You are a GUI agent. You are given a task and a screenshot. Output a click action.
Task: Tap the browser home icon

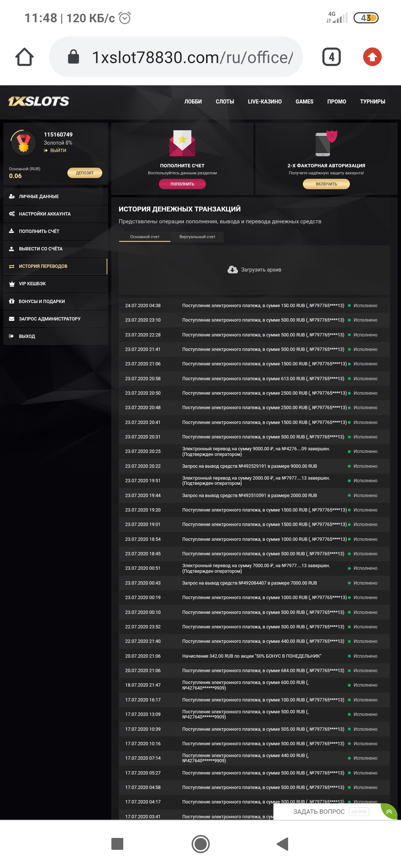[25, 57]
